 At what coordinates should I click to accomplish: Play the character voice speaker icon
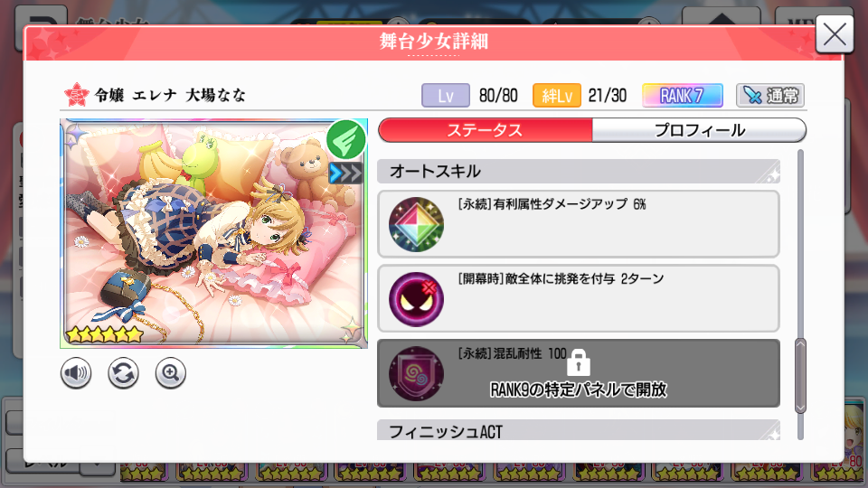tap(76, 373)
